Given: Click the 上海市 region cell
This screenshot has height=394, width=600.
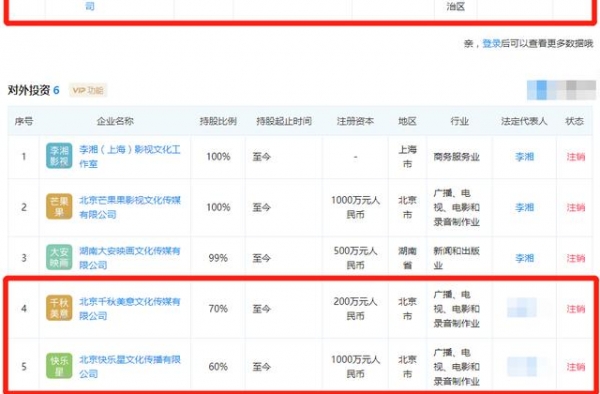Looking at the screenshot, I should click(407, 156).
